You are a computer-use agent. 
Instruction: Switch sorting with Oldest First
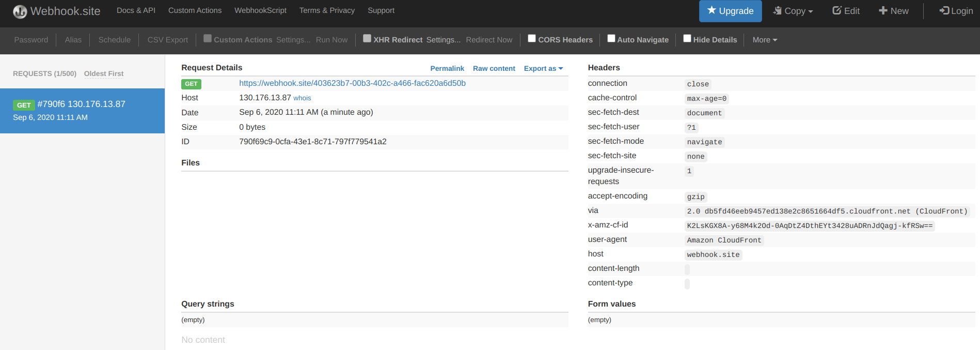(104, 73)
